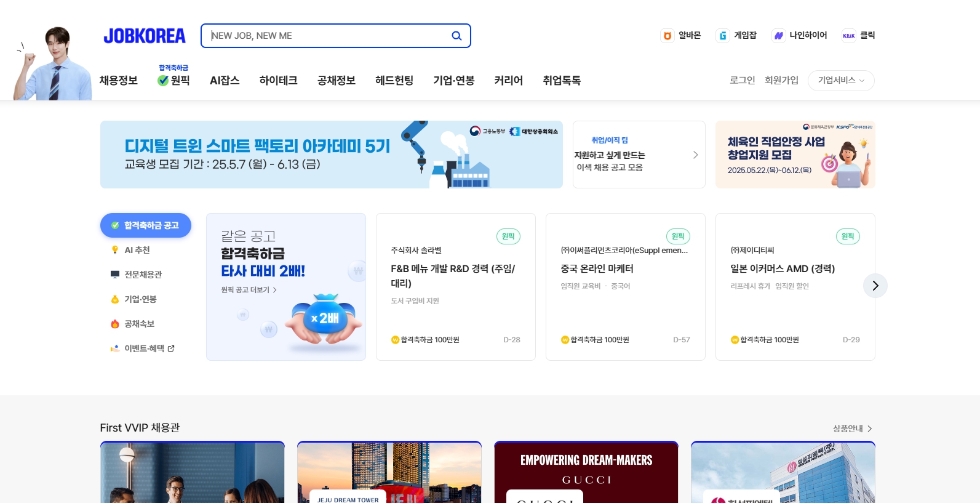Click the monitor icon for 전문채용관

point(114,275)
